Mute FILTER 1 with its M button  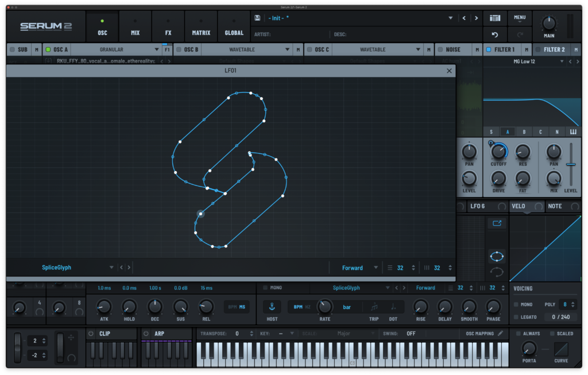[x=527, y=49]
